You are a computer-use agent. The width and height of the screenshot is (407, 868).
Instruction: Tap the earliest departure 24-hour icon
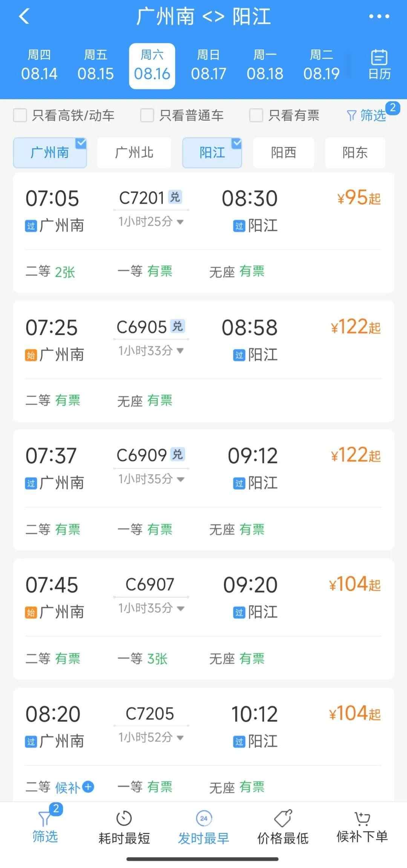tap(204, 818)
